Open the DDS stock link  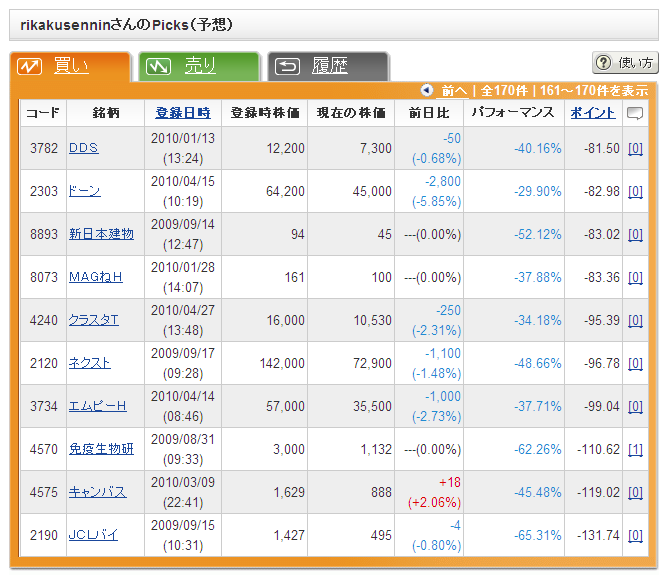[x=83, y=148]
